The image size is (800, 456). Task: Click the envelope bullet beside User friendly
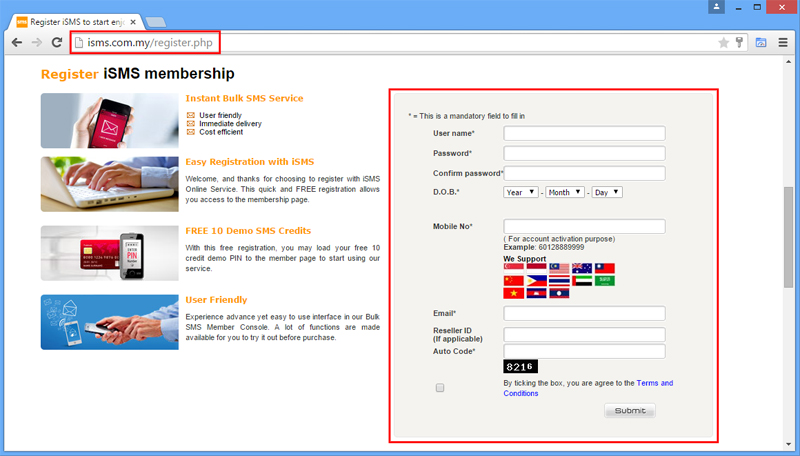coord(190,115)
